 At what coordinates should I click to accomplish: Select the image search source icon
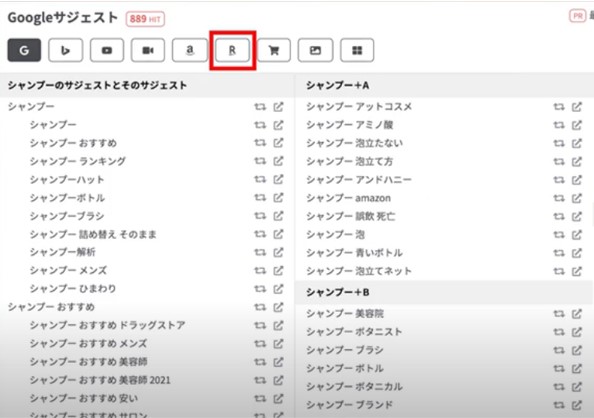[x=316, y=50]
